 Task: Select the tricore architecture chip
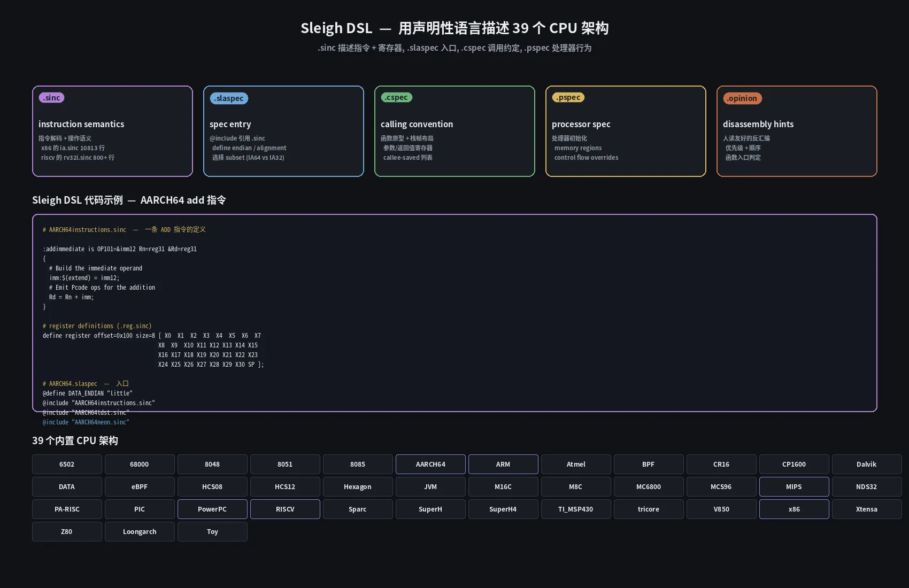pos(649,509)
